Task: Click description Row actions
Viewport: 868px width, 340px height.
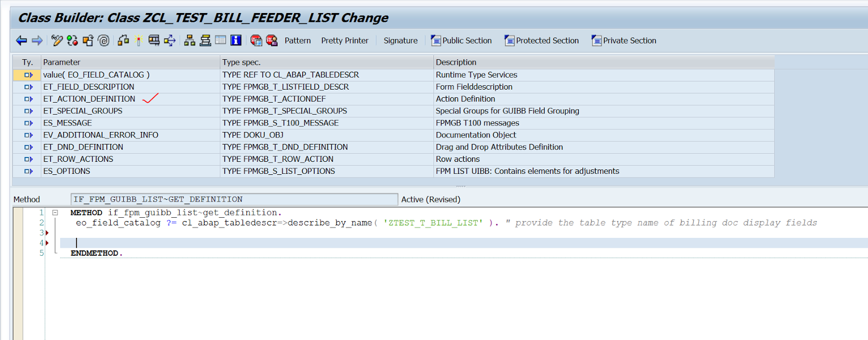Action: pyautogui.click(x=457, y=159)
